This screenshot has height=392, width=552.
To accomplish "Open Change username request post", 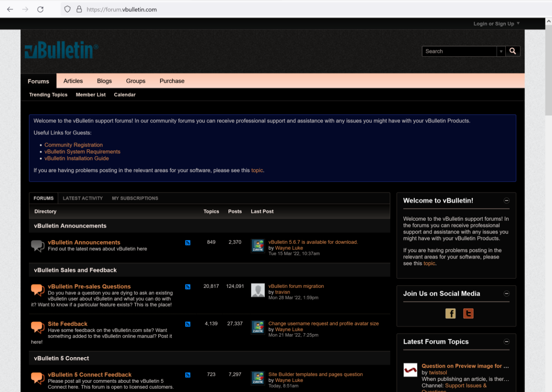I will click(324, 324).
